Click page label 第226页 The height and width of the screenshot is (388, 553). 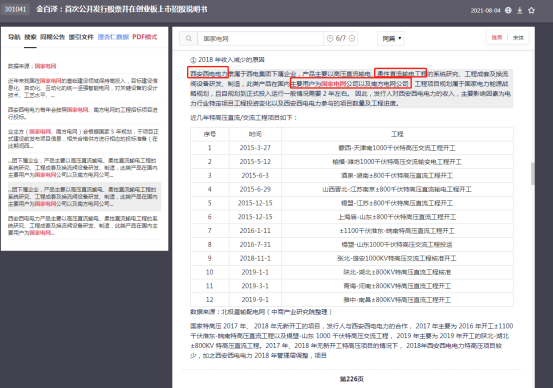click(352, 379)
